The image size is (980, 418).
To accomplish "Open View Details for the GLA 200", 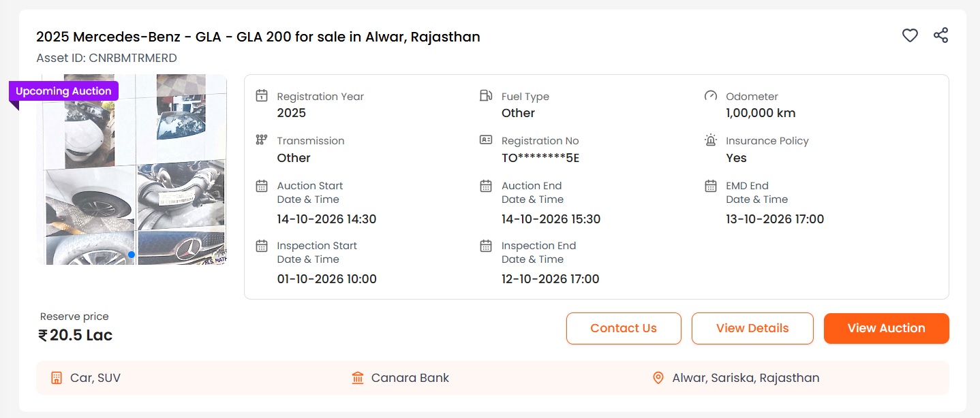I will pos(752,328).
